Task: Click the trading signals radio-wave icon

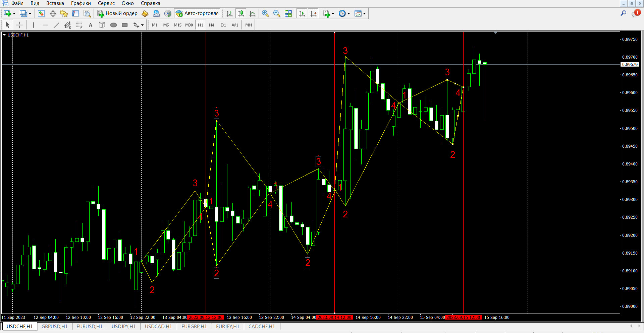Action: [x=168, y=13]
